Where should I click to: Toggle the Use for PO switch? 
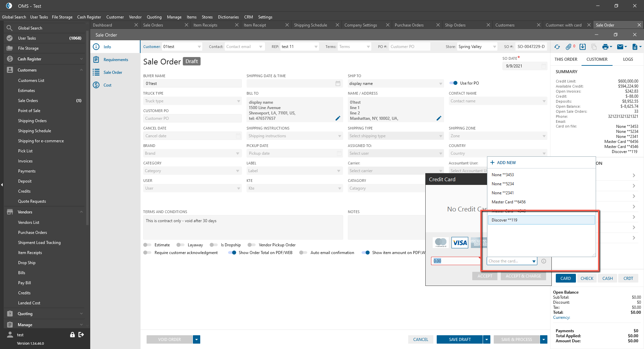pyautogui.click(x=453, y=83)
